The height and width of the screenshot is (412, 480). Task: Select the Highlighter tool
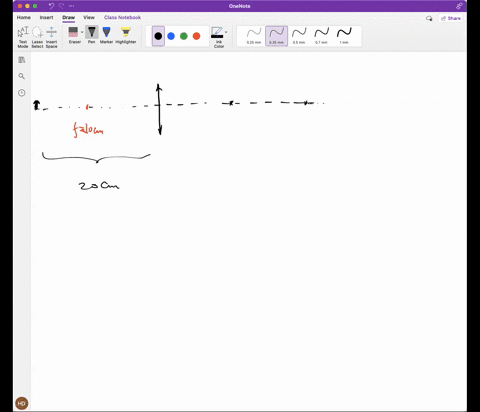point(126,35)
